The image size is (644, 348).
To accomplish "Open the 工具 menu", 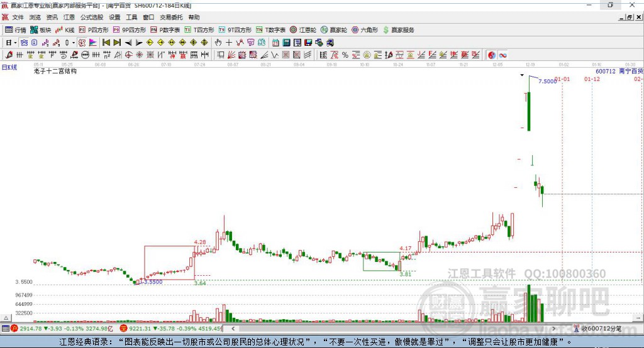I will pyautogui.click(x=131, y=17).
